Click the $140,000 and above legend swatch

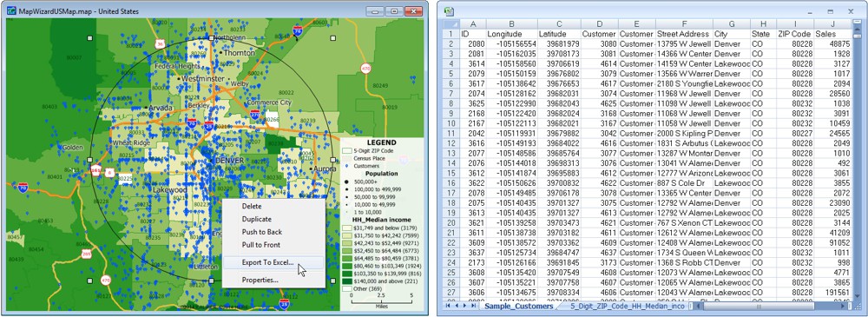(347, 281)
